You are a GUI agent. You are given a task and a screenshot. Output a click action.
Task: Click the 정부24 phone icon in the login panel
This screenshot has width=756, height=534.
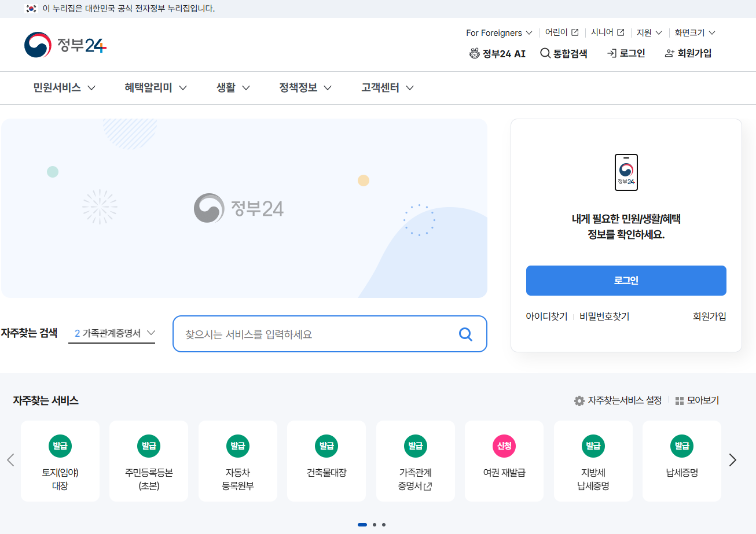pos(626,172)
